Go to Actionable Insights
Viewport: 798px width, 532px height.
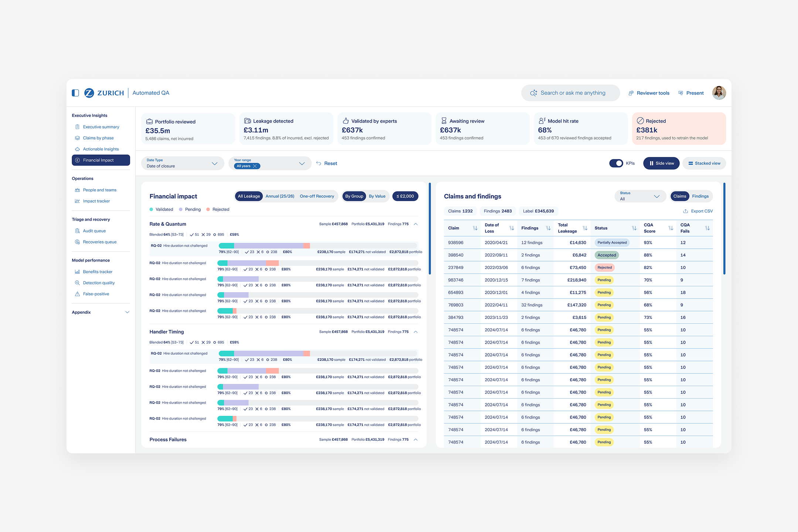[101, 149]
